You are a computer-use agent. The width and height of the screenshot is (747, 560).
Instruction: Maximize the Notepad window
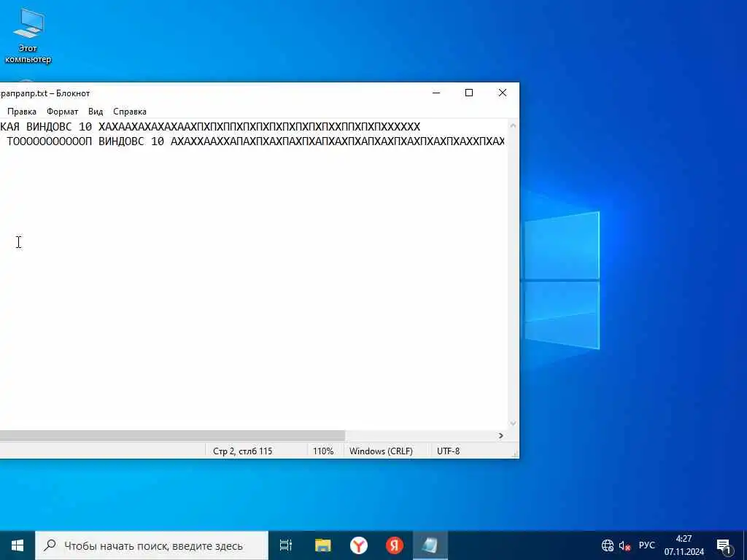click(469, 93)
